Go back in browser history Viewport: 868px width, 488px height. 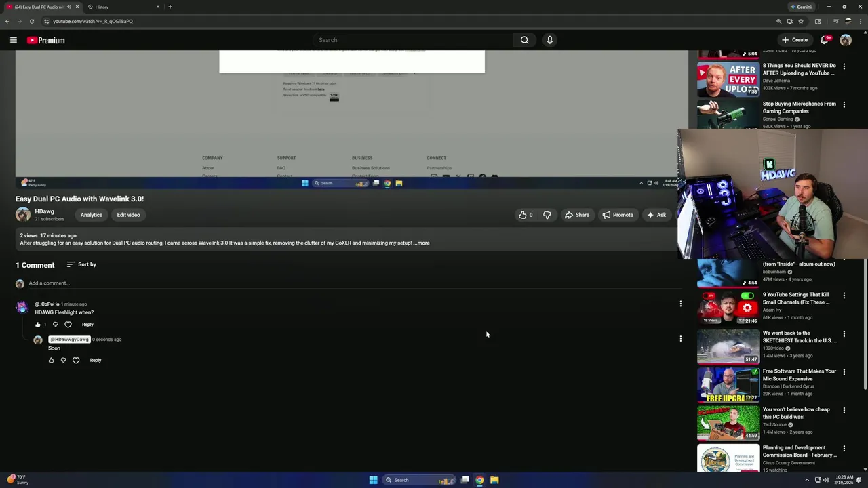(x=7, y=21)
